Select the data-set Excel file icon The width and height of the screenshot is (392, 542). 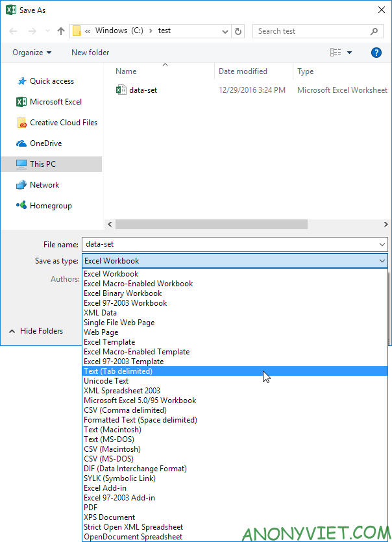(120, 90)
